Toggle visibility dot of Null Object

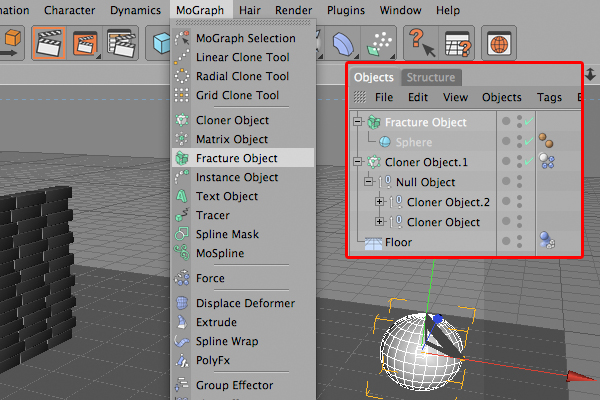click(519, 181)
